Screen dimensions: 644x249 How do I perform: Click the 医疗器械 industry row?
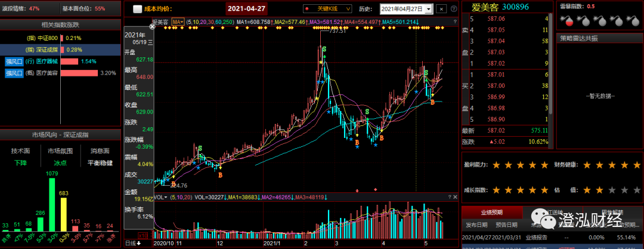(61, 62)
